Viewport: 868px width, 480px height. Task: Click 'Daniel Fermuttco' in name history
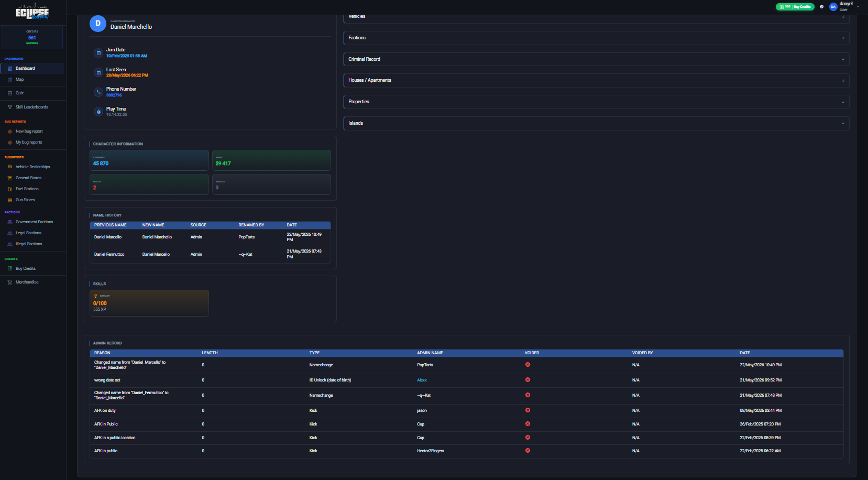click(x=109, y=255)
